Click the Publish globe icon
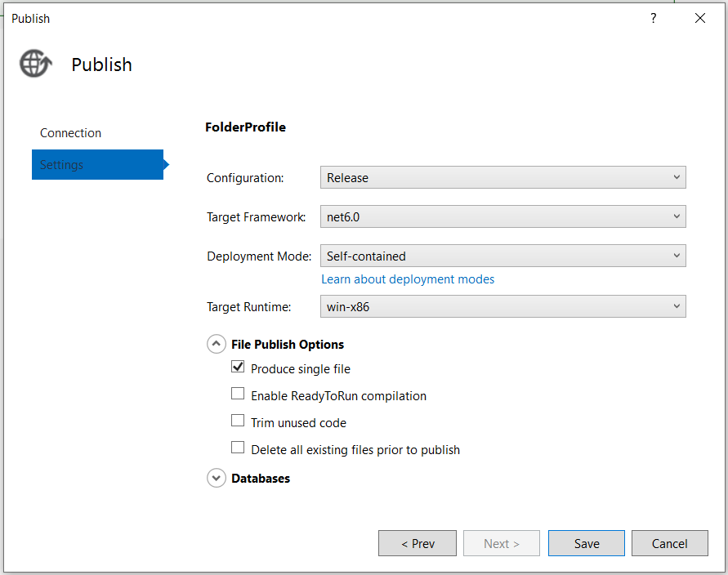 (36, 64)
